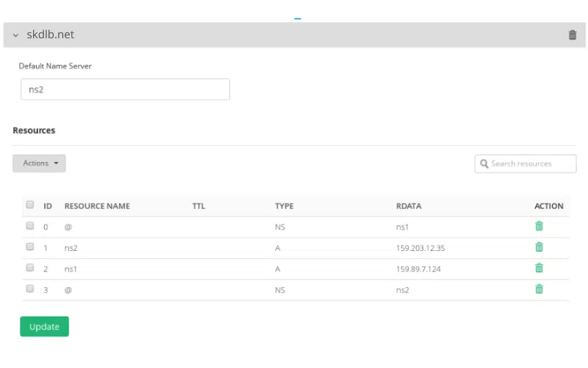Delete the skdlb.net zone using header trash icon
Image resolution: width=588 pixels, height=368 pixels.
tap(573, 35)
